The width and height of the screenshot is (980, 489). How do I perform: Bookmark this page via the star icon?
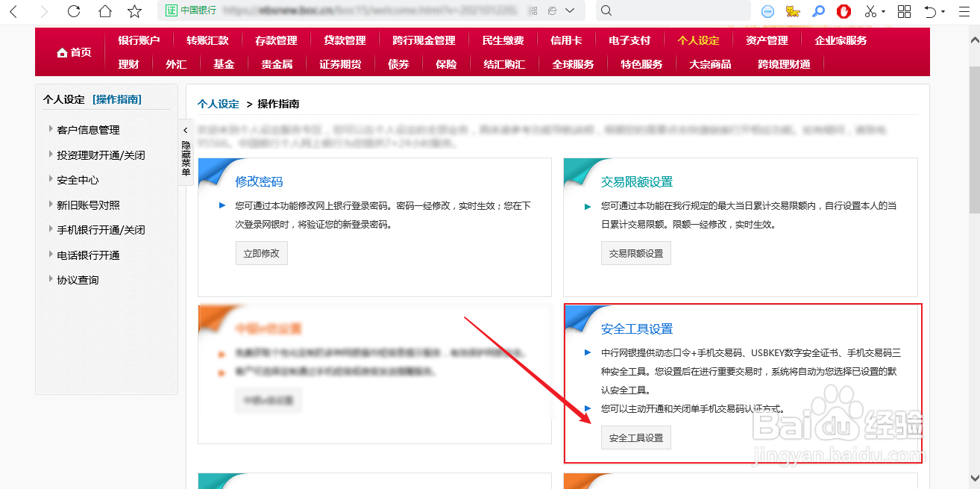point(134,11)
